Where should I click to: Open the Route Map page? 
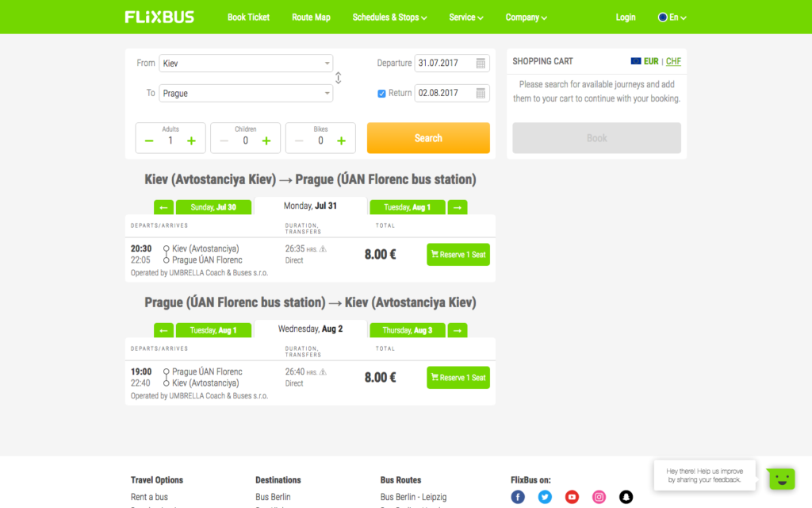click(311, 17)
